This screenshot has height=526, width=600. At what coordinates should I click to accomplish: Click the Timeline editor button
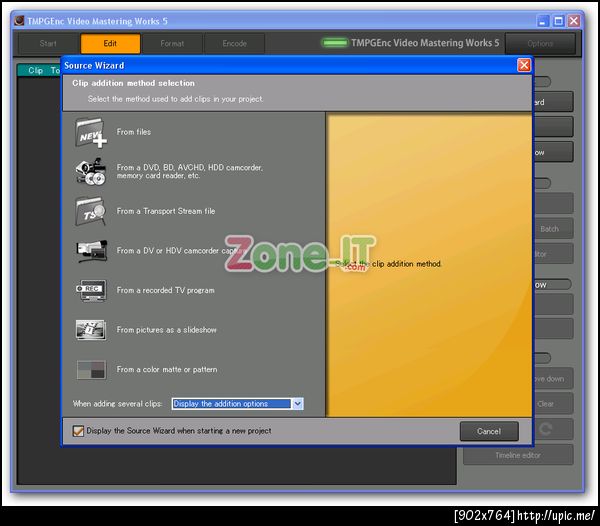(518, 455)
